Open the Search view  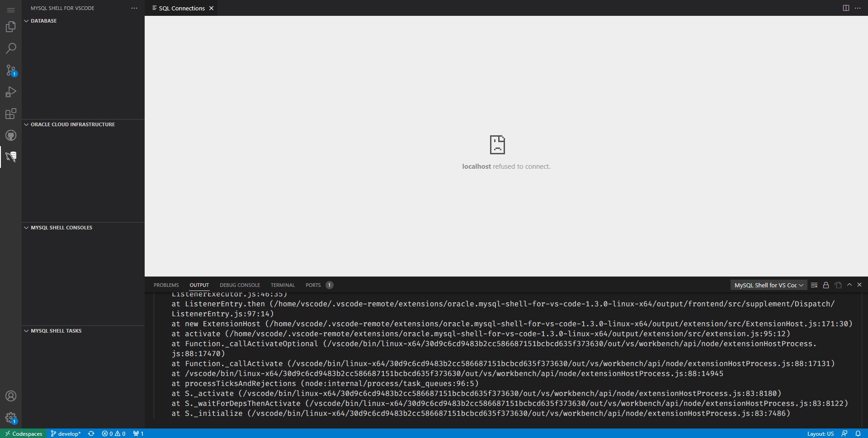(x=11, y=48)
